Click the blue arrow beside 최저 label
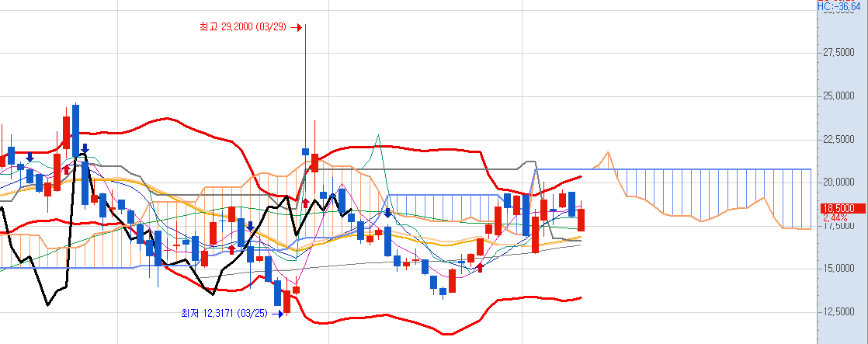The width and height of the screenshot is (868, 344). (277, 314)
